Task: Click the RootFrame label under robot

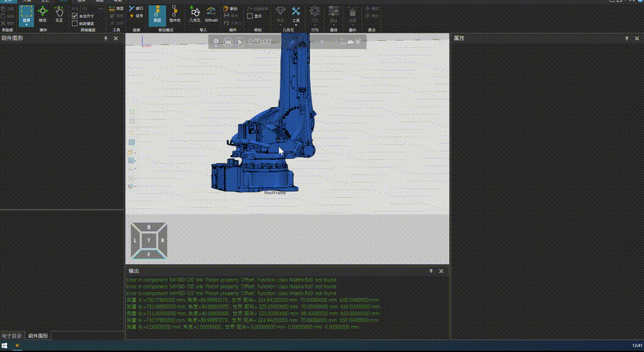Action: coord(275,193)
